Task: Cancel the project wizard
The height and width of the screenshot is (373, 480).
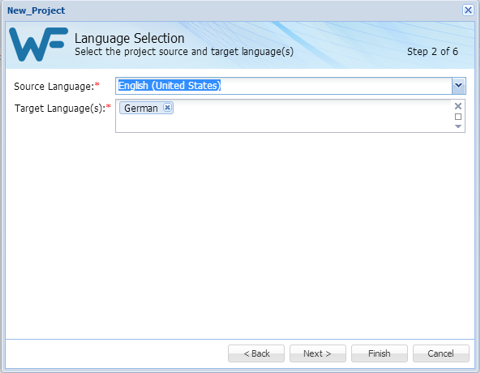Action: pos(441,353)
